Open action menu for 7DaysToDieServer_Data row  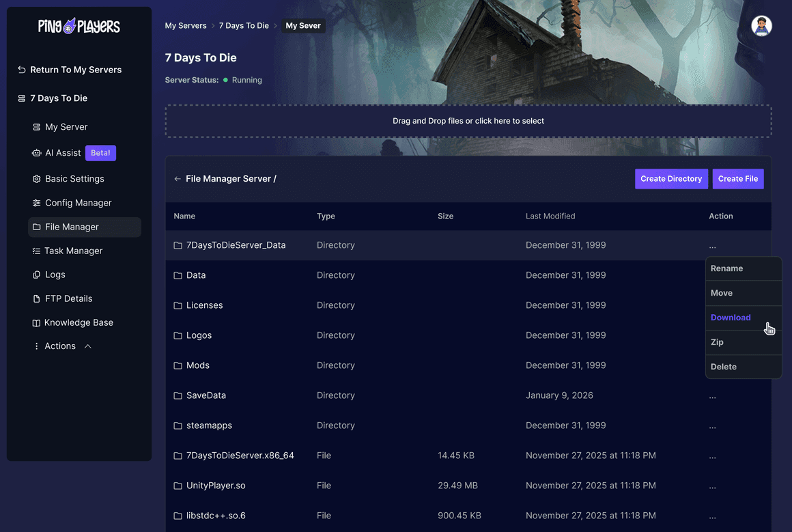click(x=712, y=247)
